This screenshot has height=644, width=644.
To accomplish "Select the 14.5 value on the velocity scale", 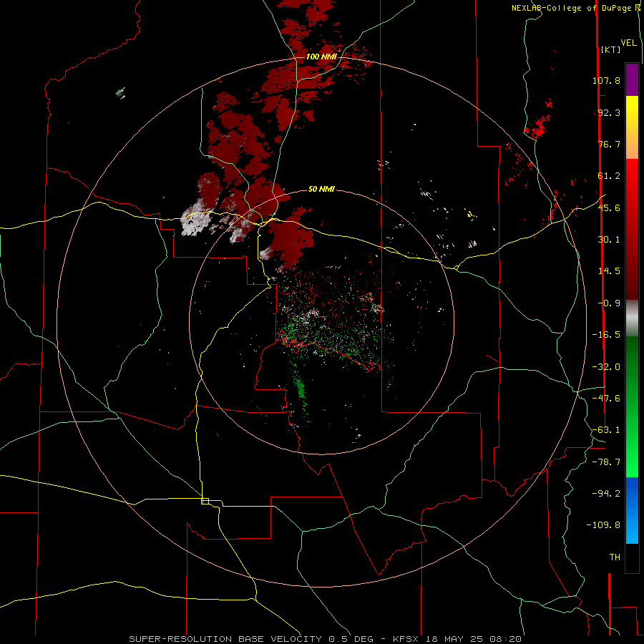I will tap(609, 271).
